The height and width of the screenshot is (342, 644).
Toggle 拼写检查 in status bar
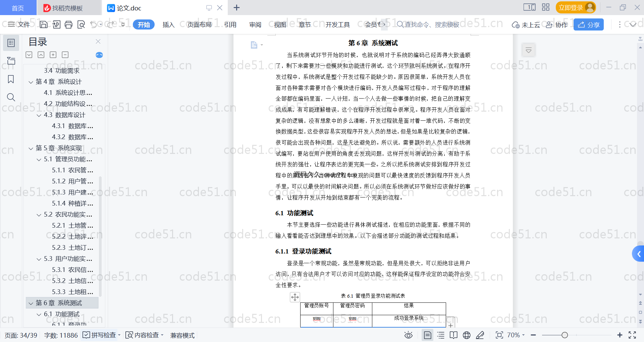(99, 335)
